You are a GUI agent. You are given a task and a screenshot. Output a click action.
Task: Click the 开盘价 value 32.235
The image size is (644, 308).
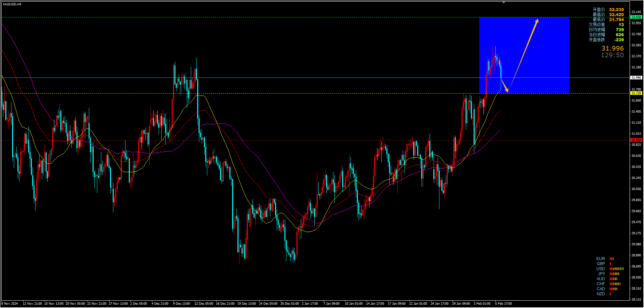coord(616,10)
